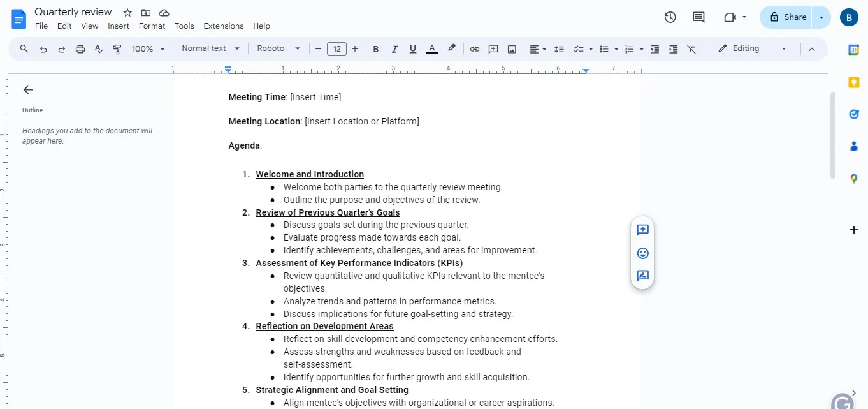The width and height of the screenshot is (868, 409).
Task: Open line and paragraph spacing
Action: click(x=559, y=48)
